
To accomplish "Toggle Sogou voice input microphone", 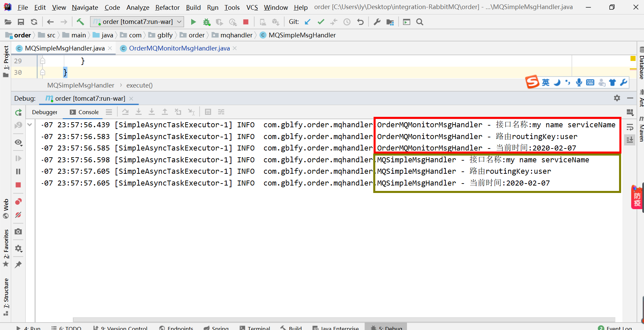I will [579, 82].
